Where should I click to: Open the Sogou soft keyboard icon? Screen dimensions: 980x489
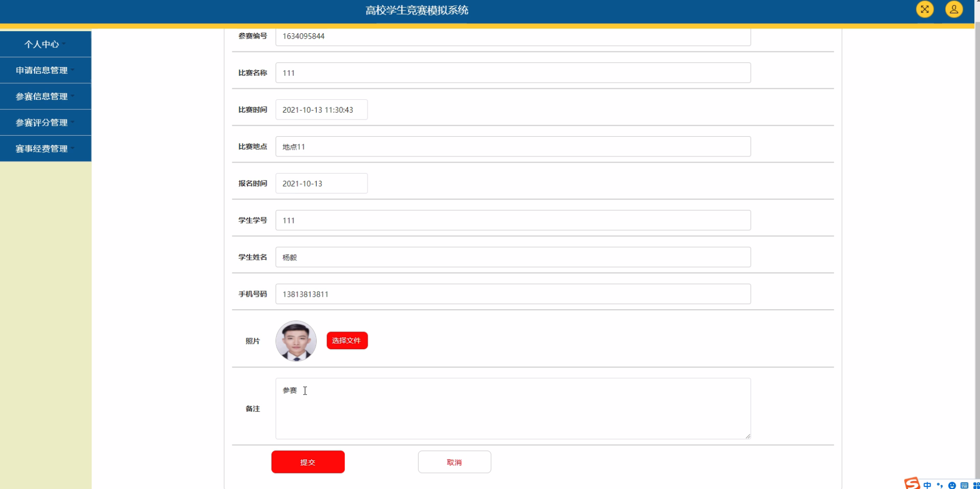click(964, 485)
